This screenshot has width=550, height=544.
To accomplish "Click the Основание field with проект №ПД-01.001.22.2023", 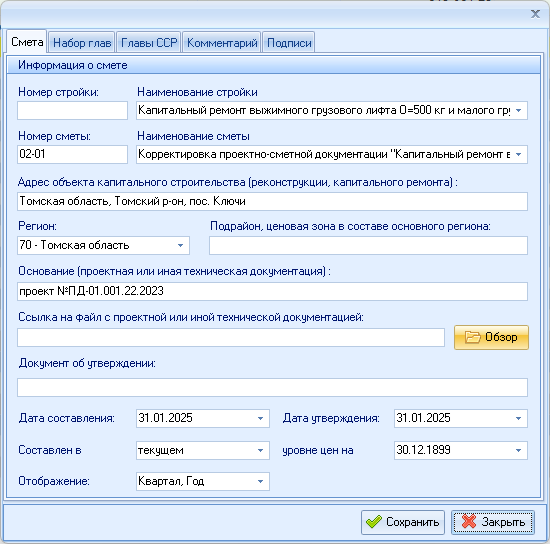I will pyautogui.click(x=272, y=291).
